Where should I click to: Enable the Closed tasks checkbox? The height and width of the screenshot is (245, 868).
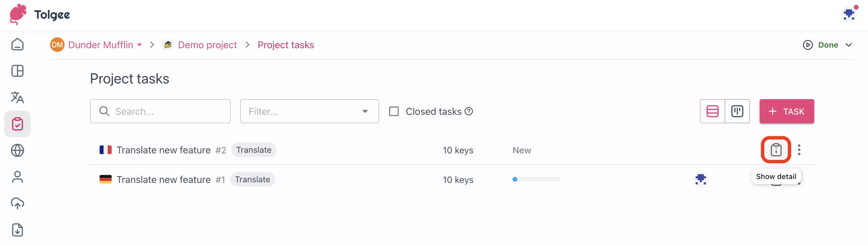pos(394,111)
